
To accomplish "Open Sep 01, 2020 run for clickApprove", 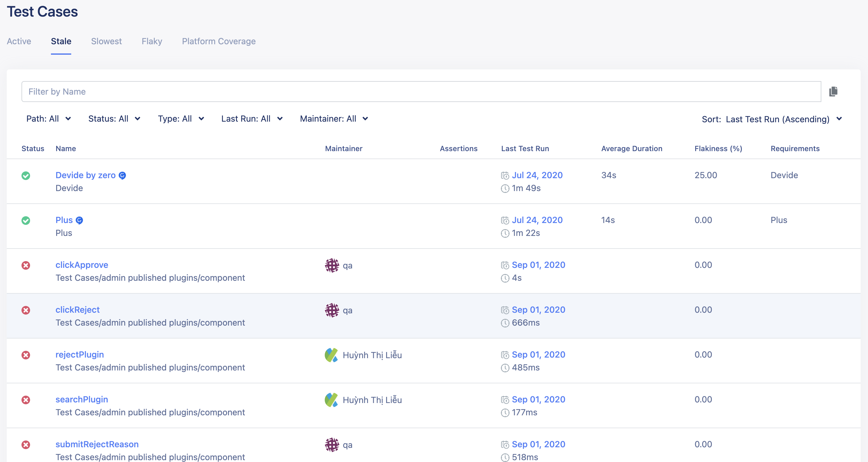I will click(538, 265).
